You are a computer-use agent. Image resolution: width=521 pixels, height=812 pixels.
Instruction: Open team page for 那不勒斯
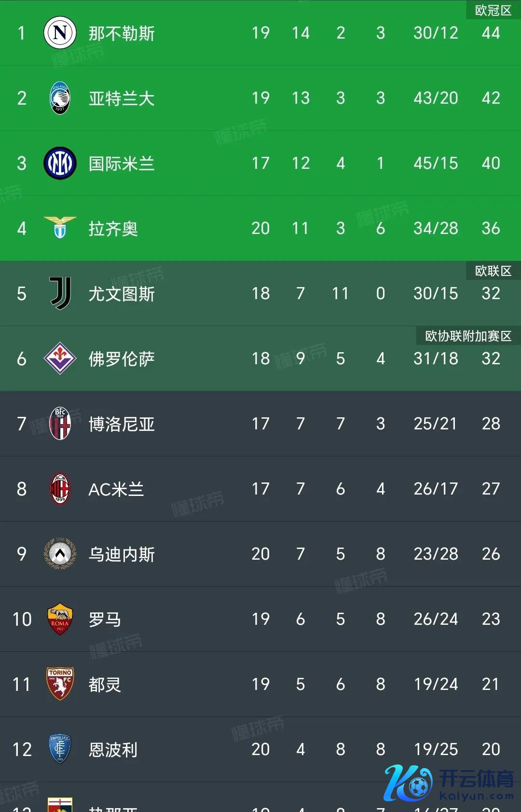pos(122,33)
